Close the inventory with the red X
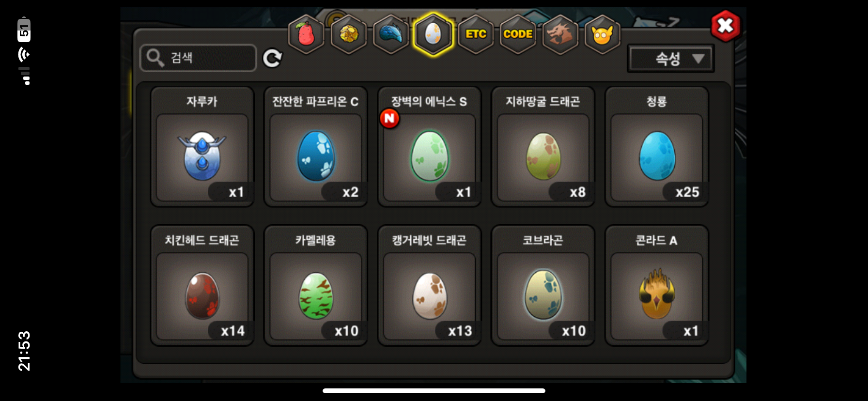Image resolution: width=868 pixels, height=401 pixels. 726,26
